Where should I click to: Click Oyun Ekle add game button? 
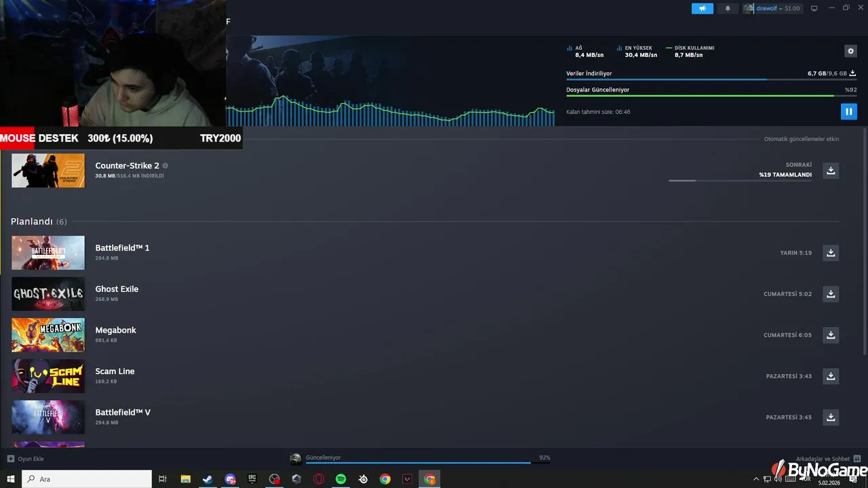tap(26, 459)
